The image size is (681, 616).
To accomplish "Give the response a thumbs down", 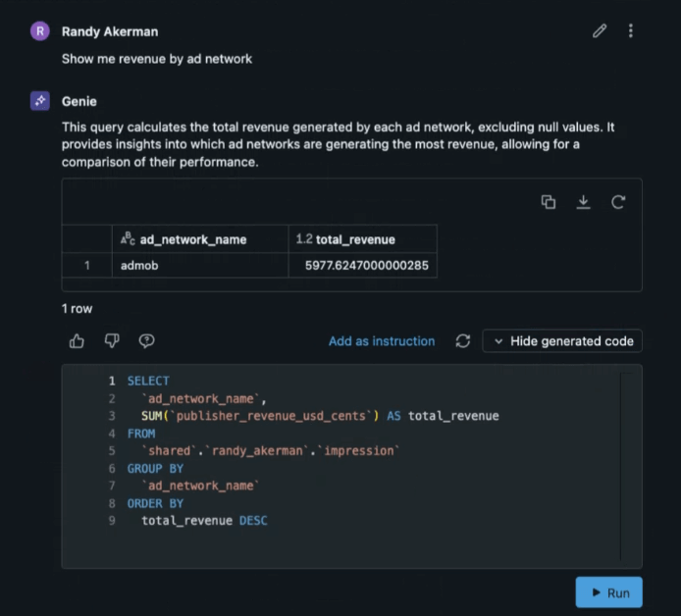I will point(112,341).
